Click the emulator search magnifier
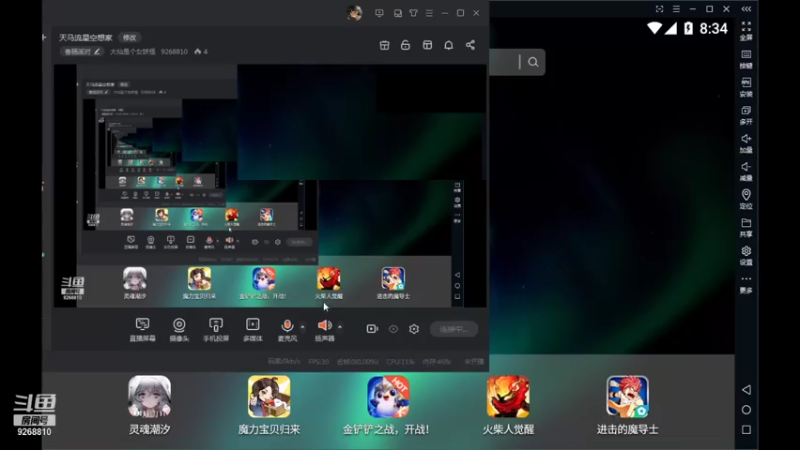The width and height of the screenshot is (800, 450). point(533,62)
